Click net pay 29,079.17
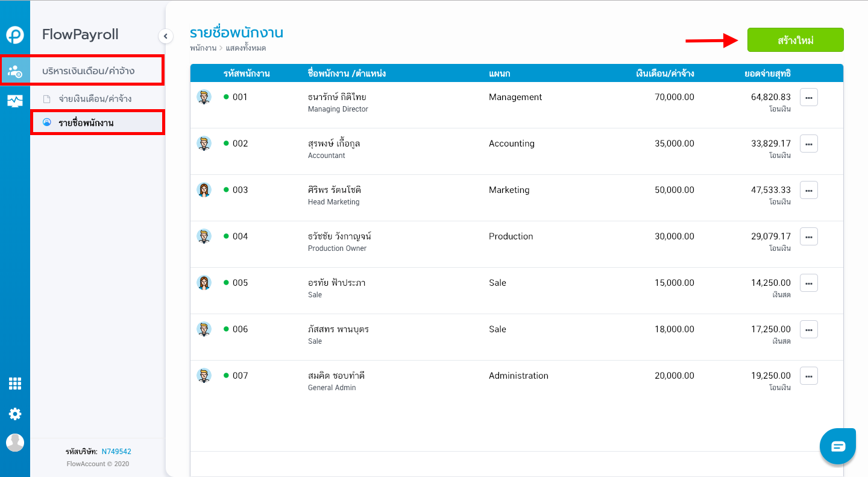The width and height of the screenshot is (868, 477). 771,236
